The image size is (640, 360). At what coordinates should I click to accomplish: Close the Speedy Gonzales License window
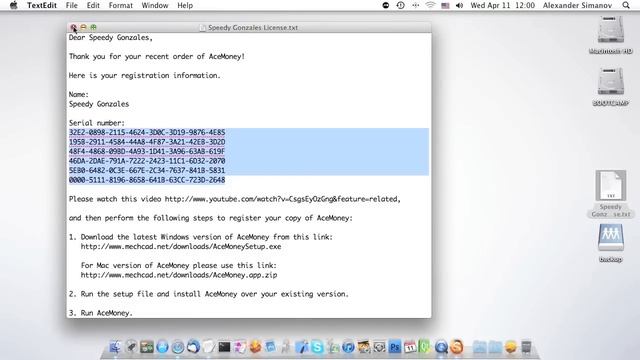coord(73,27)
